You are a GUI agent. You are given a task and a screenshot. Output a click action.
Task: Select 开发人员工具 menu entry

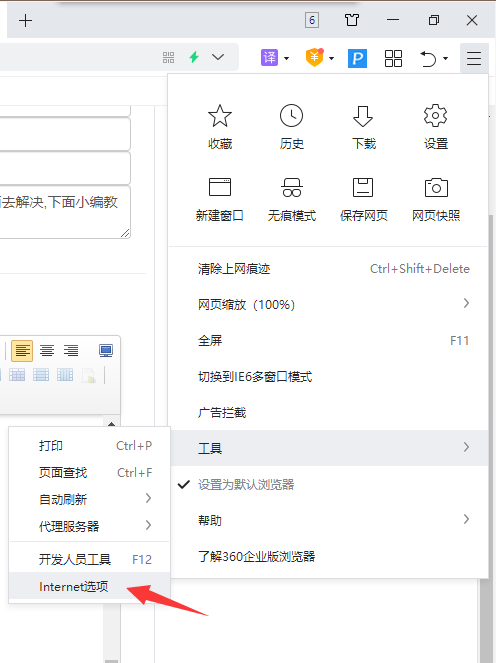[89, 559]
